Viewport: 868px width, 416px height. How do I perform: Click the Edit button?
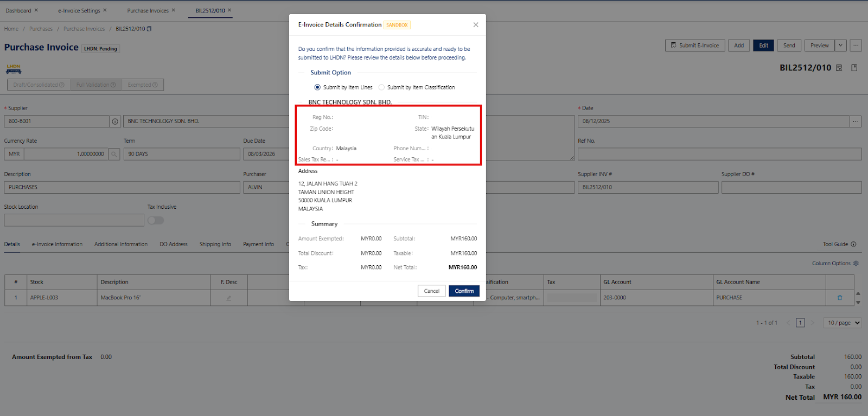pos(763,46)
